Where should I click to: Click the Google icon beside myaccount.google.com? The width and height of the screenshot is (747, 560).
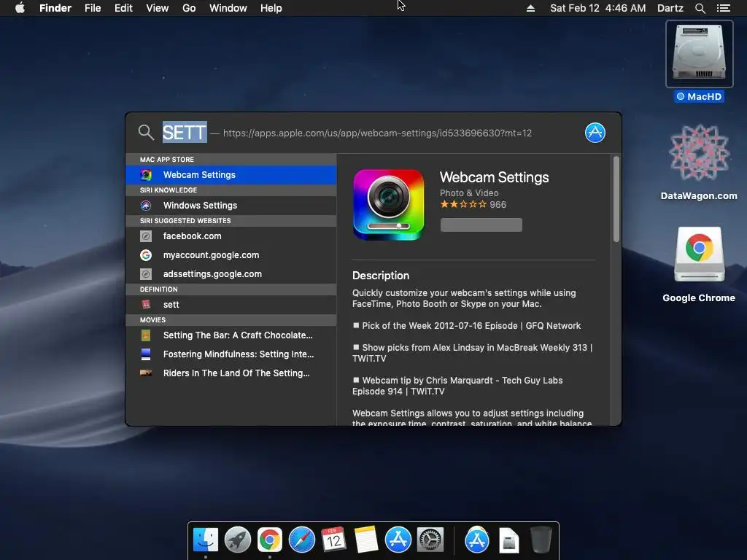(146, 254)
